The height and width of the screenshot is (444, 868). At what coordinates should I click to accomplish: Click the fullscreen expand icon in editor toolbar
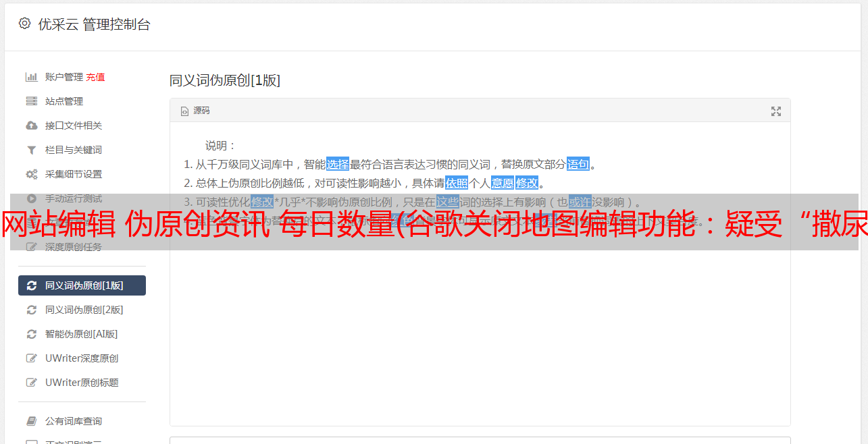776,111
